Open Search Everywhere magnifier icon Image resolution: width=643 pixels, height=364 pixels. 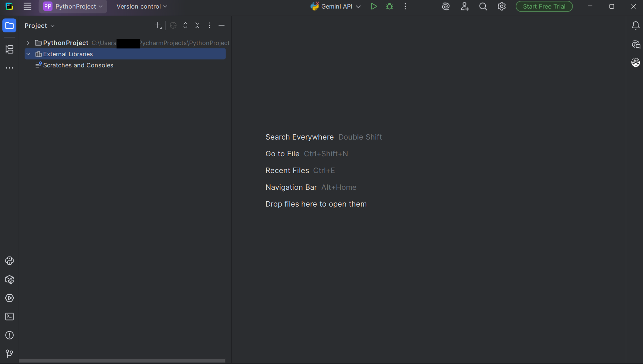pos(483,6)
